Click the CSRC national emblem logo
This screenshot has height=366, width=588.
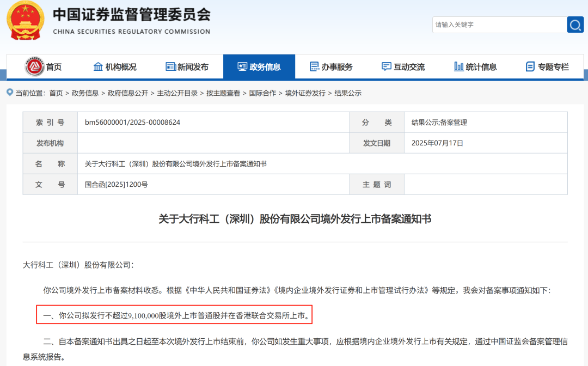(26, 20)
